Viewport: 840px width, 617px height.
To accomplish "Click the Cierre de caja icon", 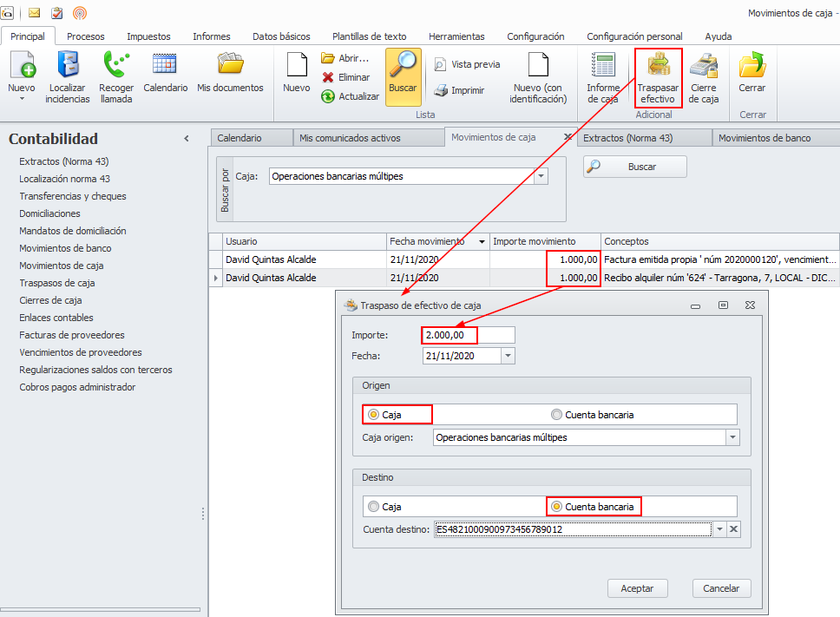I will coord(704,76).
